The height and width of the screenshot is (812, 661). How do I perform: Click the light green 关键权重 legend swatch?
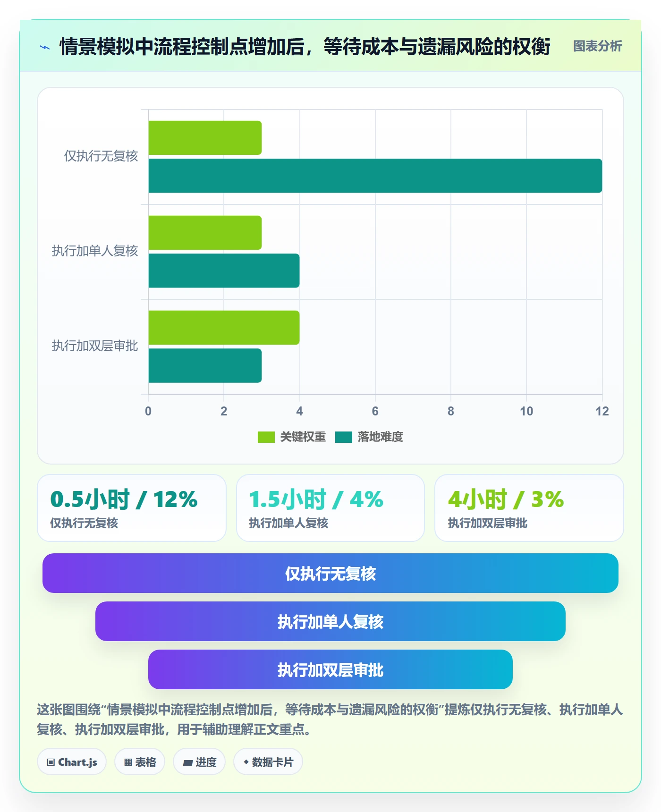pyautogui.click(x=266, y=437)
